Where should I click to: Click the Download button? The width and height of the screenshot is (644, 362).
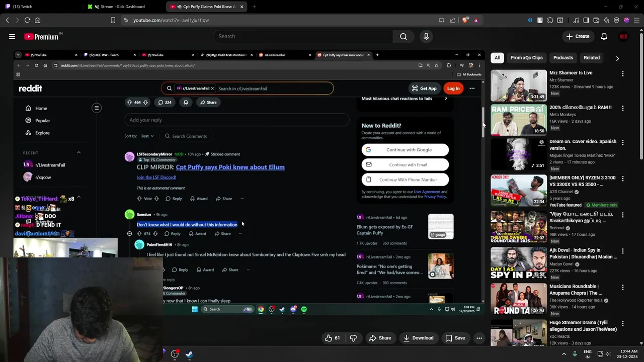(x=418, y=338)
